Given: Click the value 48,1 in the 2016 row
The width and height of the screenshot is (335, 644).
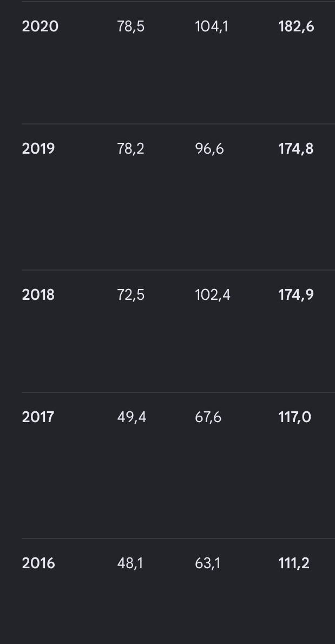Looking at the screenshot, I should coord(130,563).
